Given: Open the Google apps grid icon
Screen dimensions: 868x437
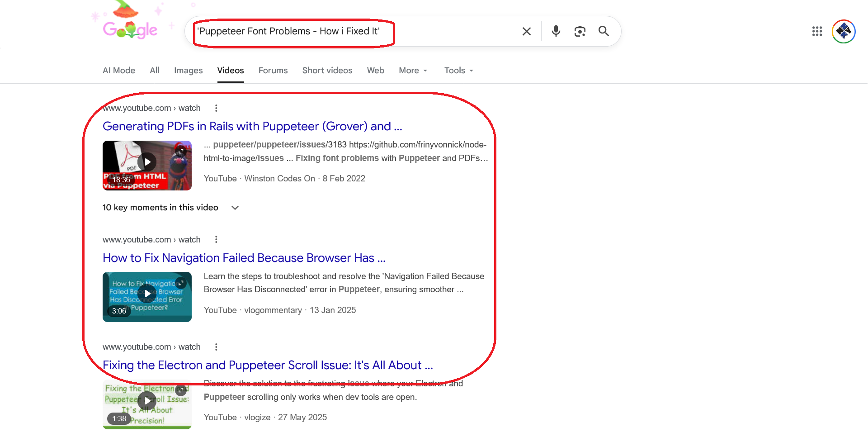Looking at the screenshot, I should tap(816, 31).
